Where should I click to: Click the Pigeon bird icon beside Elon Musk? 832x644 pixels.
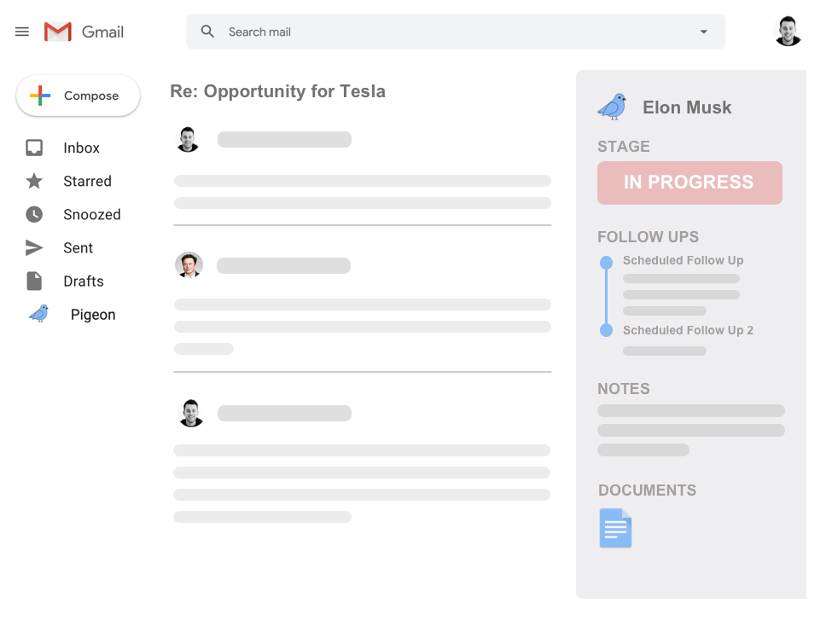tap(613, 107)
